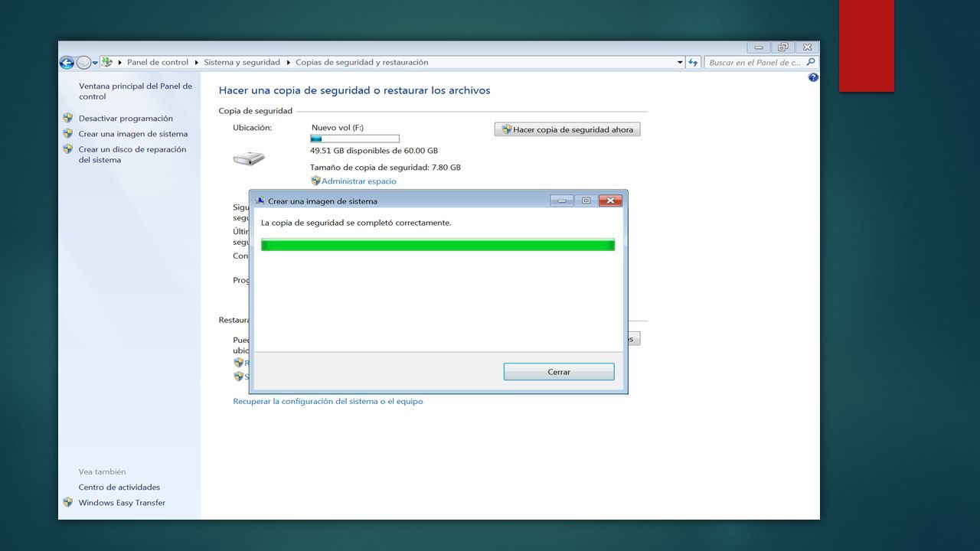Open the 'Administrar espacio' link
This screenshot has height=551, width=980.
click(359, 181)
